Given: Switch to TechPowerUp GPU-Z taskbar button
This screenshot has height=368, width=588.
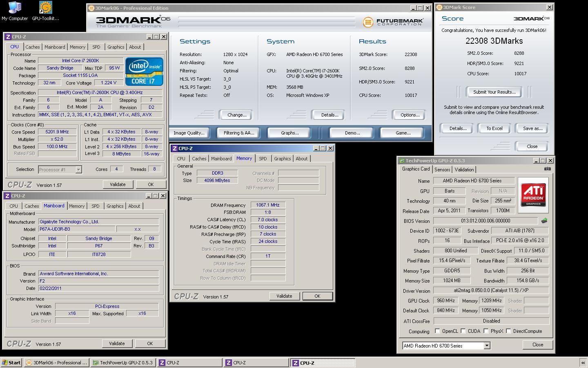Looking at the screenshot, I should coord(123,363).
